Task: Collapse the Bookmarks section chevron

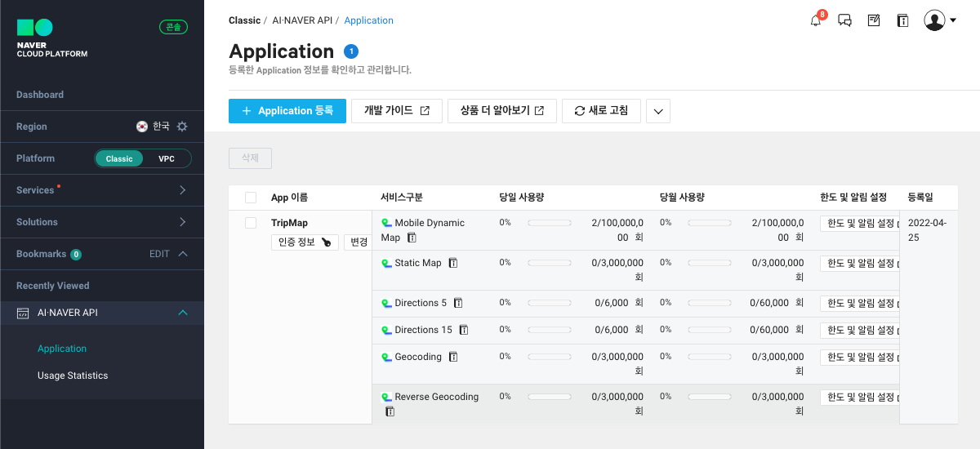Action: pos(183,254)
